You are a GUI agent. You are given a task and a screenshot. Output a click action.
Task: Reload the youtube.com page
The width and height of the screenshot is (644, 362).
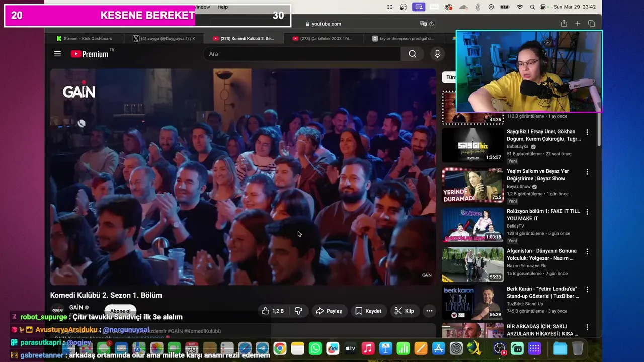(432, 24)
